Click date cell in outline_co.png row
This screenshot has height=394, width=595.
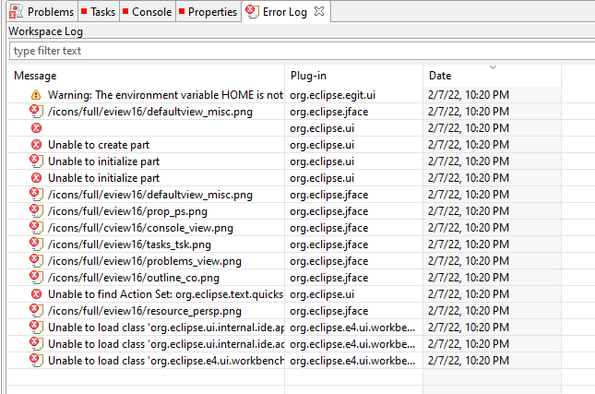pyautogui.click(x=469, y=277)
